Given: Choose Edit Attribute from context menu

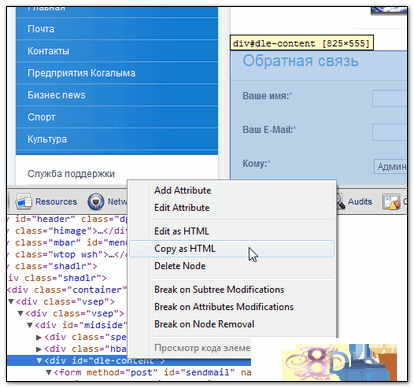Looking at the screenshot, I should (182, 208).
